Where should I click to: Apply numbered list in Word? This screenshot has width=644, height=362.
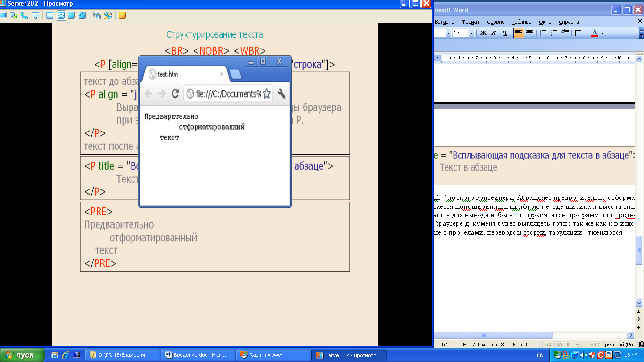[543, 33]
